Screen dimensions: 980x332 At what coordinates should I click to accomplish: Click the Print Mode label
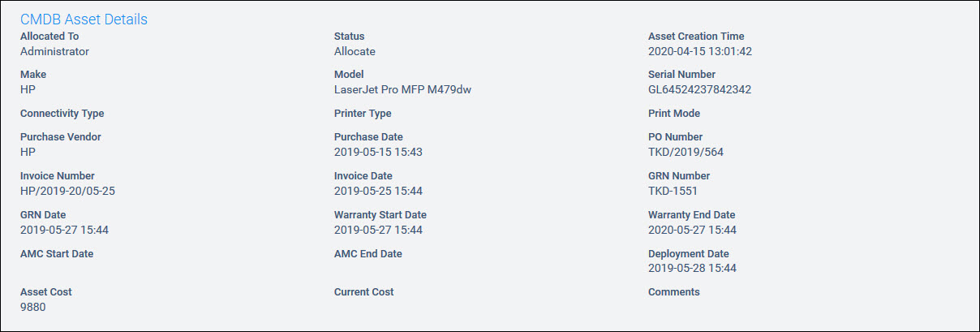[x=673, y=114]
